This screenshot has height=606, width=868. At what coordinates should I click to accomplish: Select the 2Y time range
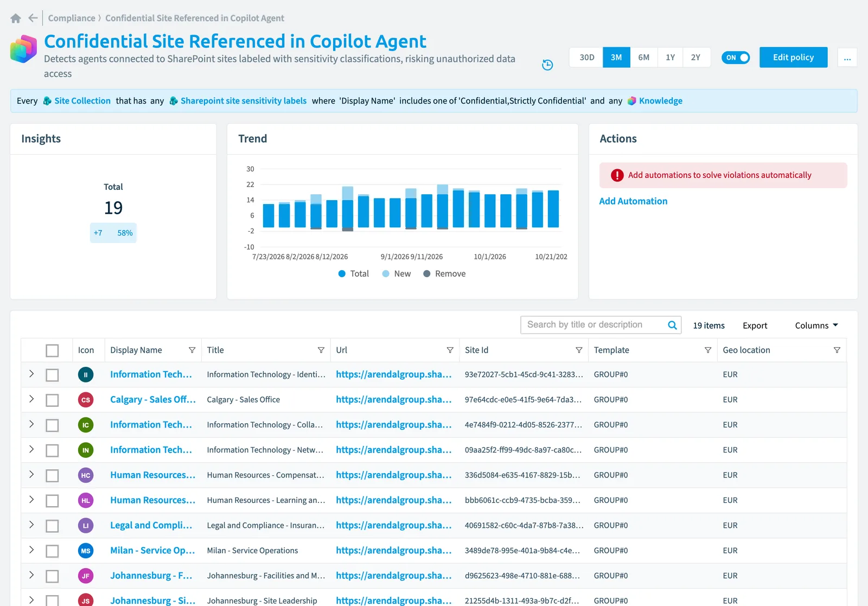tap(696, 58)
